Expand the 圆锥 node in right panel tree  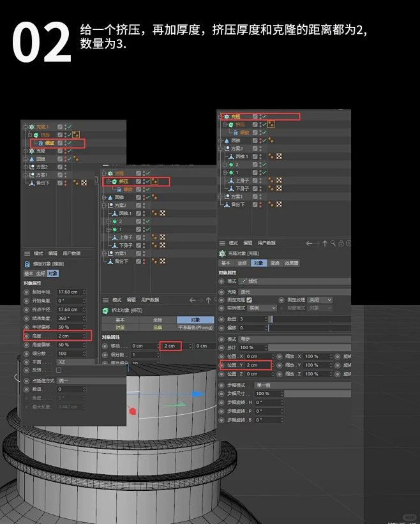pos(220,140)
